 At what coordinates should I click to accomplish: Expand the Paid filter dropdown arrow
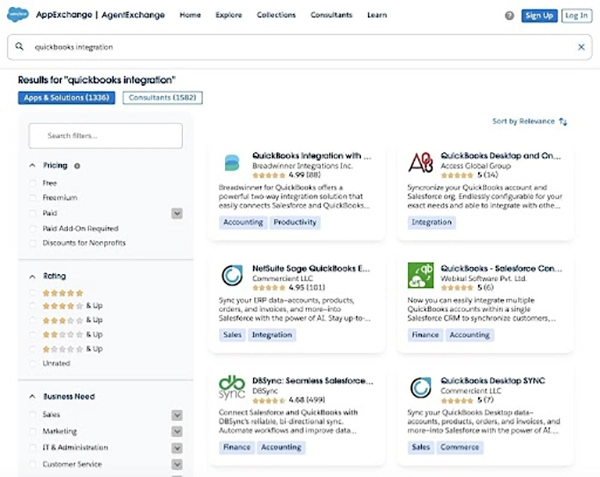pos(177,213)
